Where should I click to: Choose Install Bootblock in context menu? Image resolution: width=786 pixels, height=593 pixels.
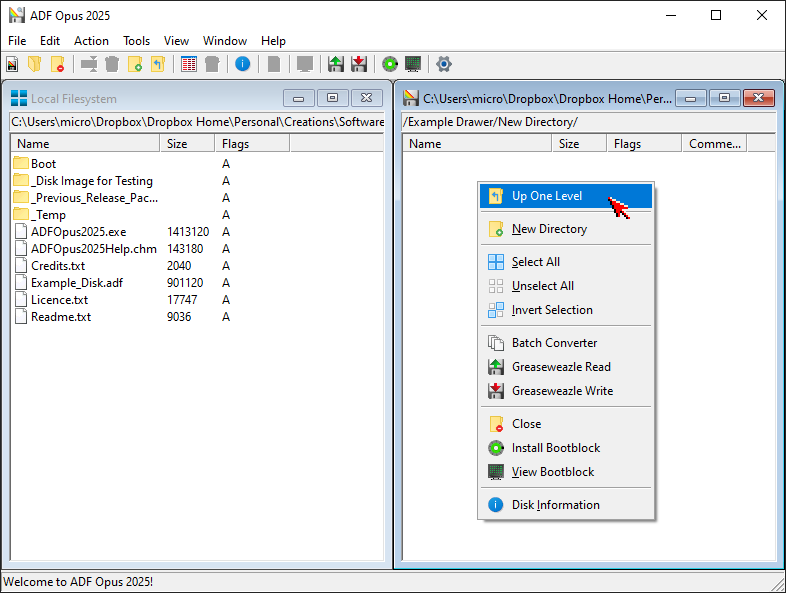[x=566, y=448]
